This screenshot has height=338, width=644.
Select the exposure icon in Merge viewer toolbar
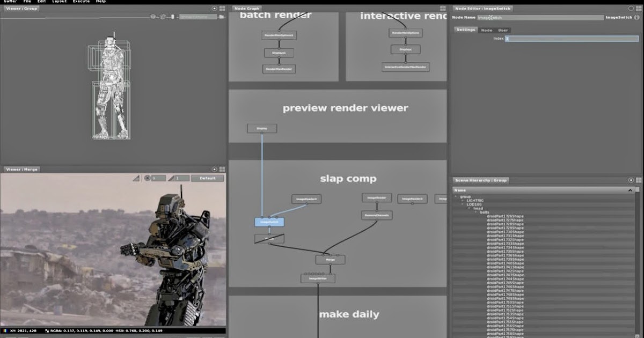147,178
